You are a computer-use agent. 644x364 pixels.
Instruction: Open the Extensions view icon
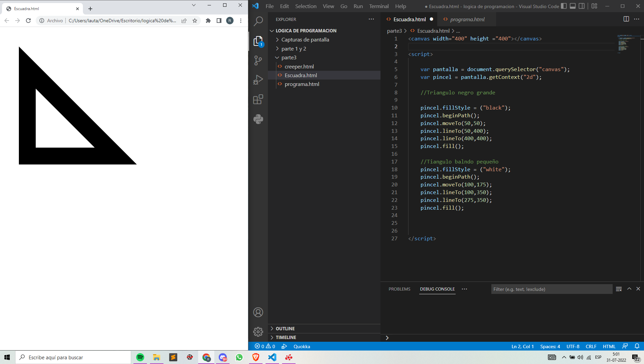point(258,99)
